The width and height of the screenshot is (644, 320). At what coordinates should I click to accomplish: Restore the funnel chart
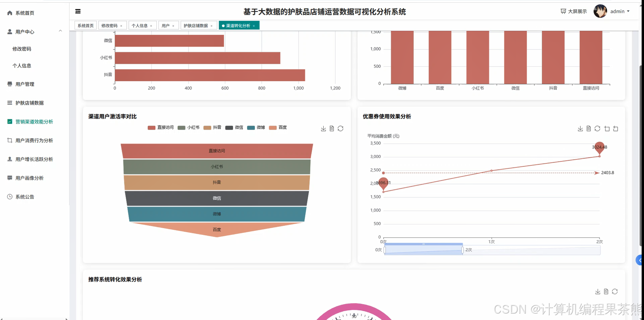click(341, 129)
